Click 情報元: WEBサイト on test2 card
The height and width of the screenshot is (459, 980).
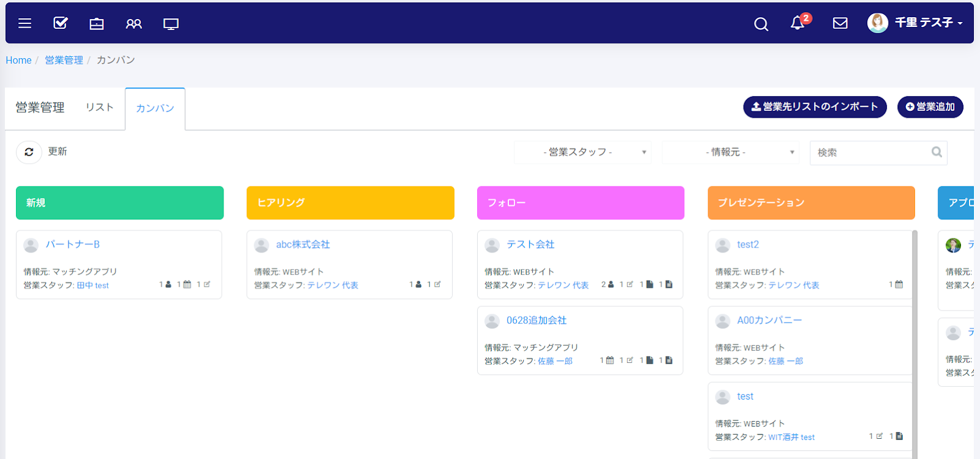click(750, 271)
